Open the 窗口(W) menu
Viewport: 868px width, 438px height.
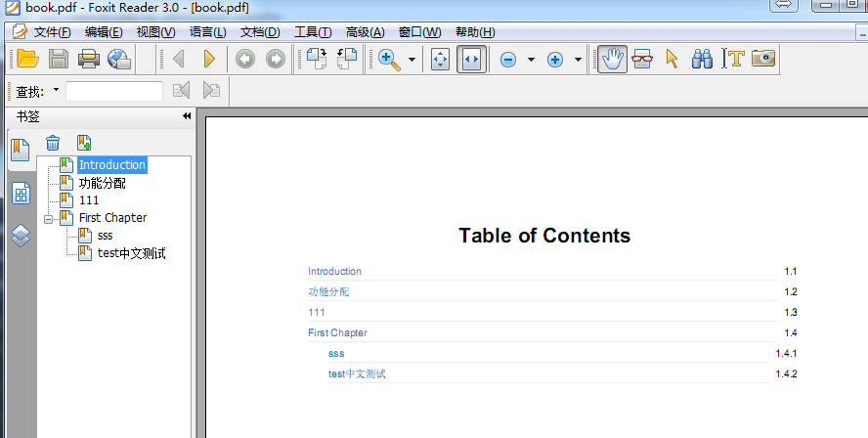click(420, 32)
